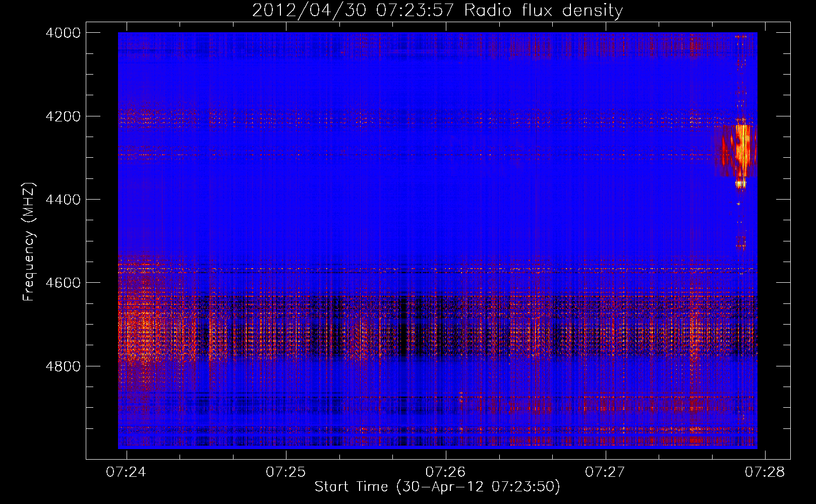Click the '4000' frequency axis label
816x504 pixels.
(x=63, y=33)
